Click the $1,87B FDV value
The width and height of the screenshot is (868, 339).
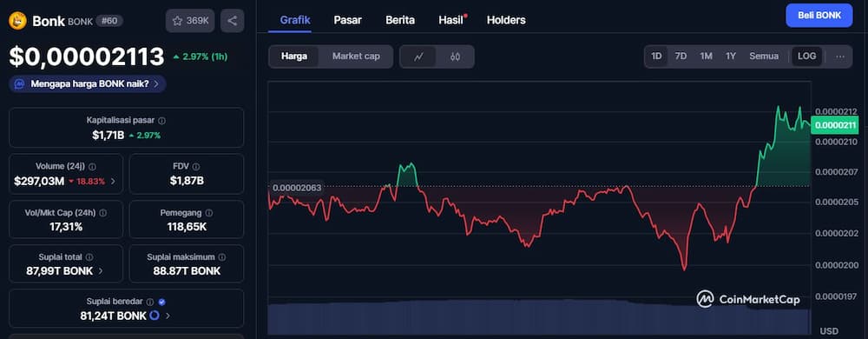187,181
